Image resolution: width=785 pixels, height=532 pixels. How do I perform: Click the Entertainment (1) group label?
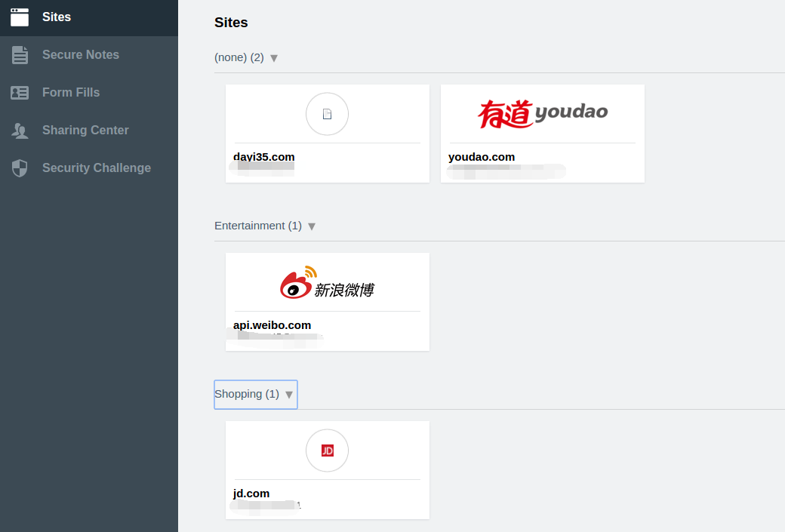click(x=258, y=226)
